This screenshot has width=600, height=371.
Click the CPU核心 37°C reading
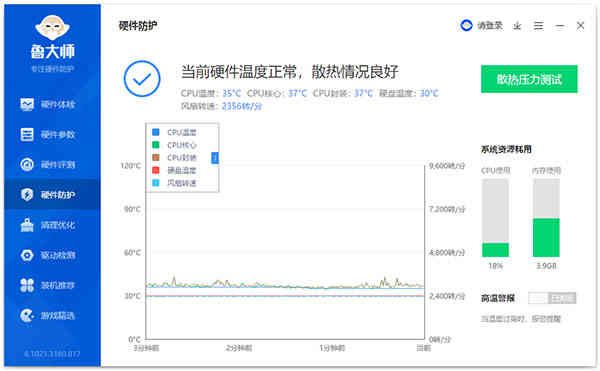[x=277, y=93]
